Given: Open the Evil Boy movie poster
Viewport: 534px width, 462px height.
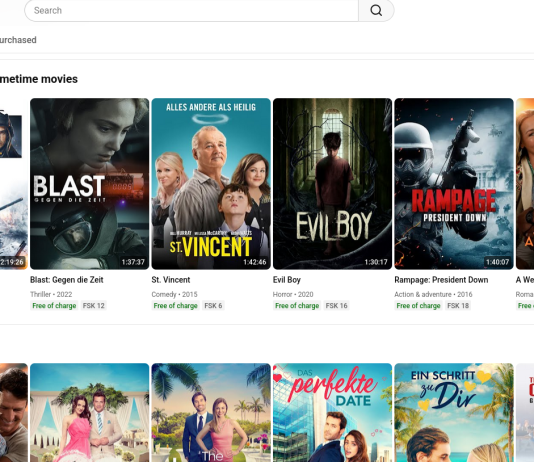Looking at the screenshot, I should (332, 184).
